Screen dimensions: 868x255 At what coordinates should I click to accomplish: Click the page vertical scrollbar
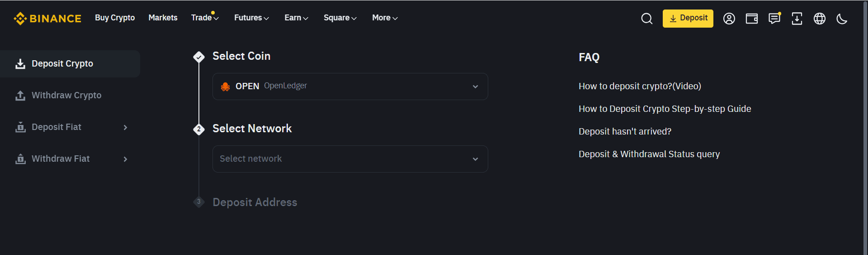tap(865, 127)
